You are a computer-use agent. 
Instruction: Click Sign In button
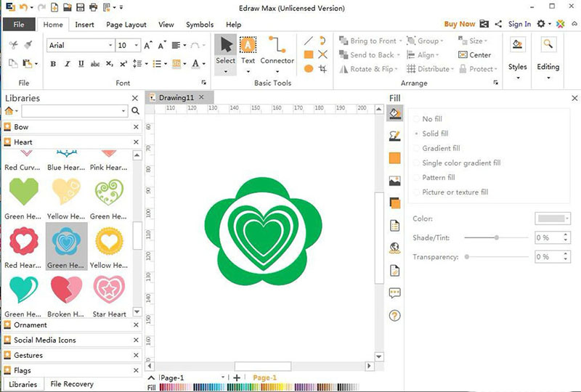[519, 24]
